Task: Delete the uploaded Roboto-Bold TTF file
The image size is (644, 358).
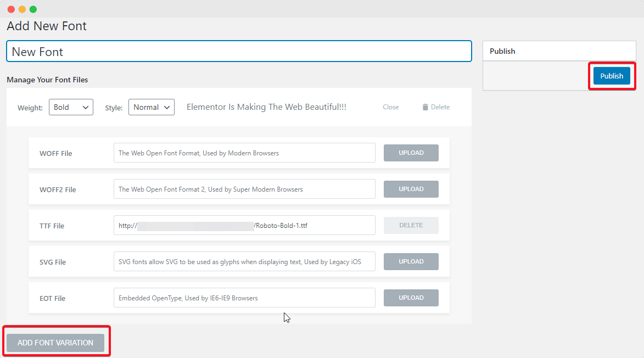Action: 411,225
